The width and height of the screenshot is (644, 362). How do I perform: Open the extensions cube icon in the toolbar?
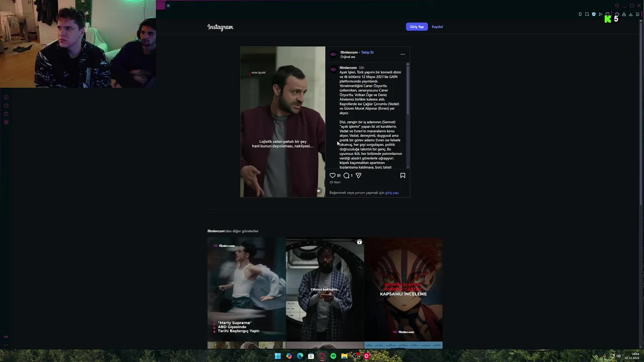617,14
